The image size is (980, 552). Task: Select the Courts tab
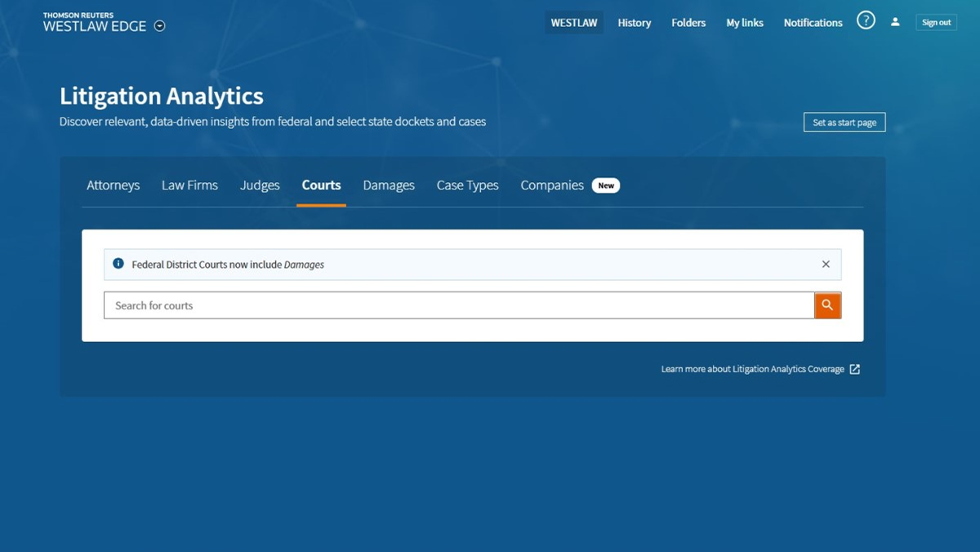click(x=321, y=185)
